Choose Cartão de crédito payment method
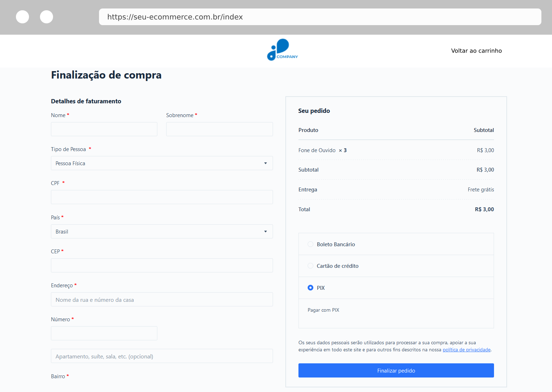Screen dimensions: 552x392 tap(310, 266)
